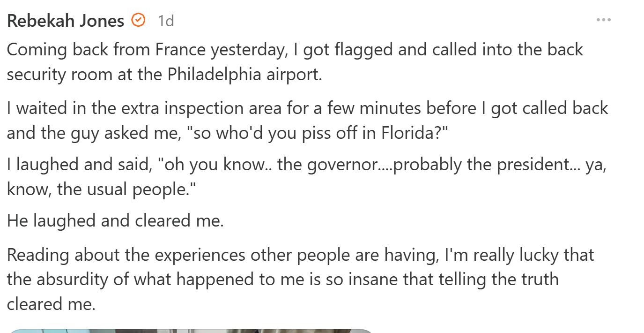Click the word "Reading" starting the last paragraph
The image size is (644, 333).
pos(38,255)
